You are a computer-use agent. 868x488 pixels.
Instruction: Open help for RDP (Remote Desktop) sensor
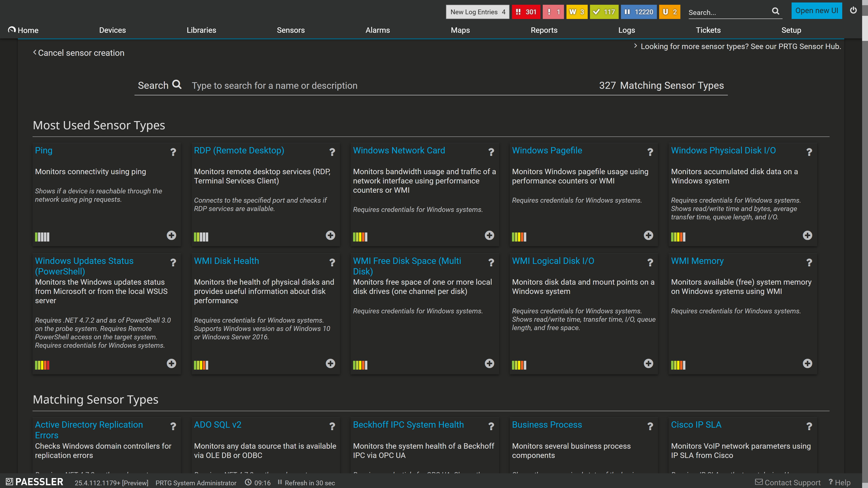(332, 152)
